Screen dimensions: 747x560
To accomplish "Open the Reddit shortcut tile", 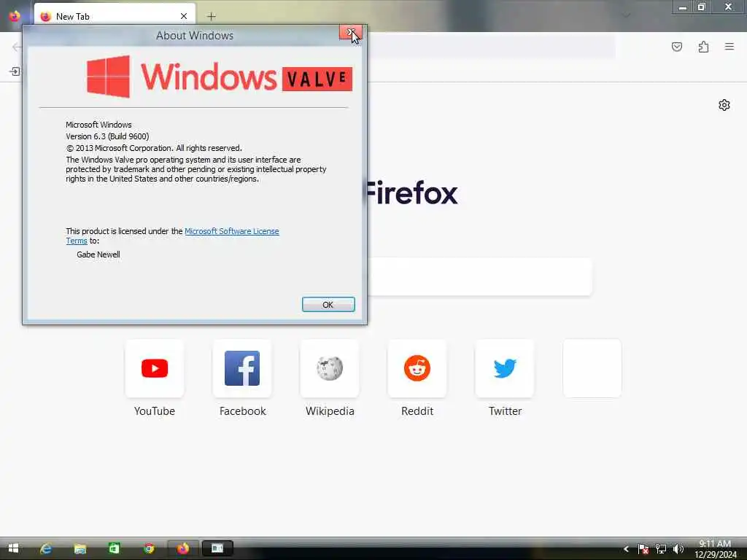I will [x=417, y=368].
